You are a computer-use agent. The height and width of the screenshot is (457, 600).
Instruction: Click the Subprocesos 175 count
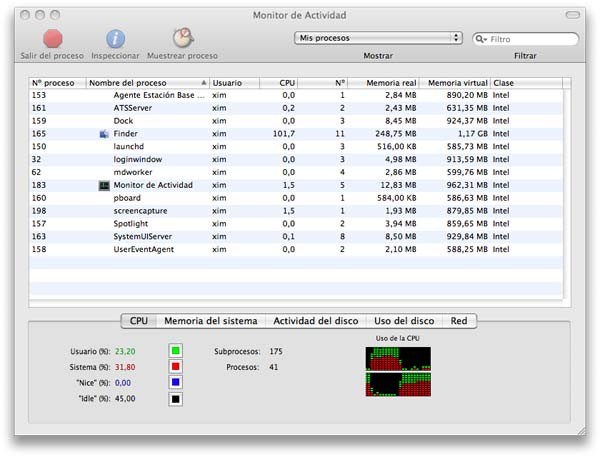pos(276,351)
